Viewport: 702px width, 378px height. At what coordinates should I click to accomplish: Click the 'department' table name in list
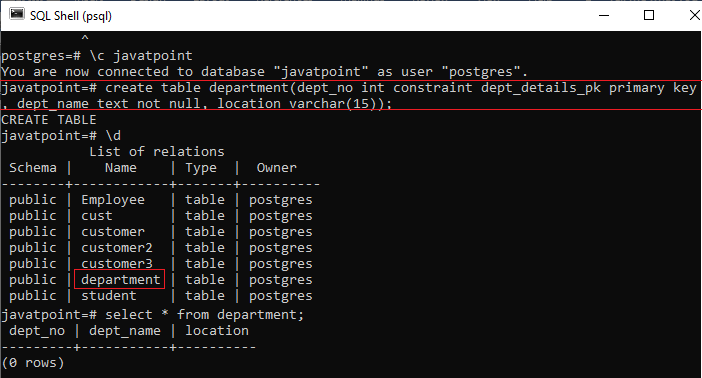click(x=120, y=280)
